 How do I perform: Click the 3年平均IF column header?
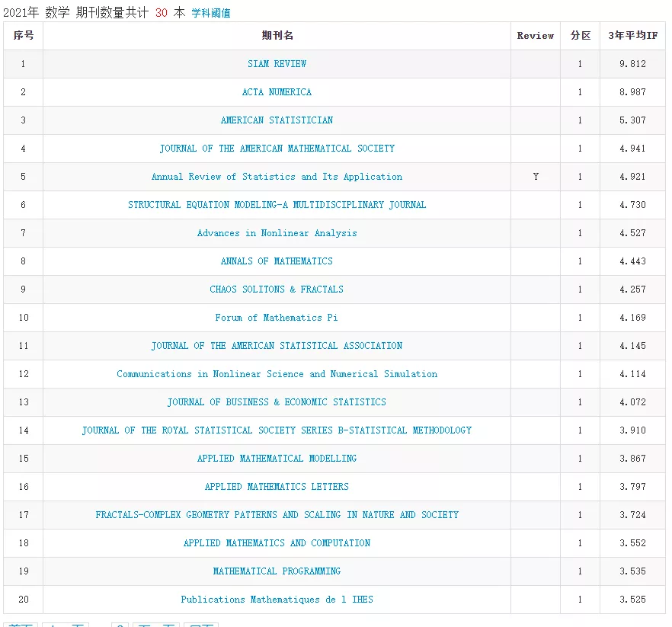pos(632,36)
